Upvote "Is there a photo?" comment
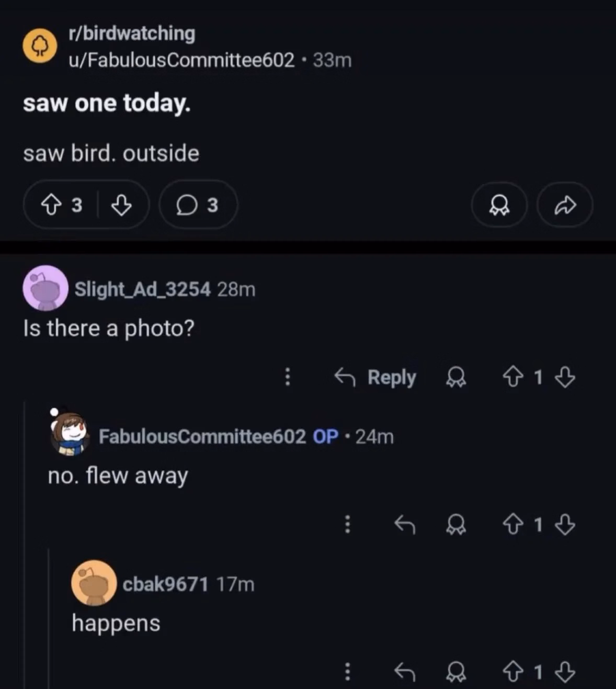This screenshot has height=689, width=616. (512, 377)
